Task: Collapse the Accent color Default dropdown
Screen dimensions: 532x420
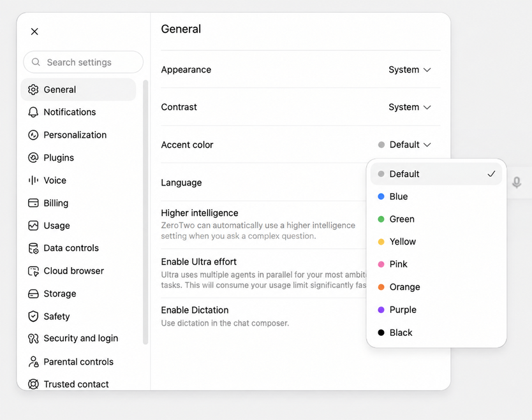Action: point(404,145)
